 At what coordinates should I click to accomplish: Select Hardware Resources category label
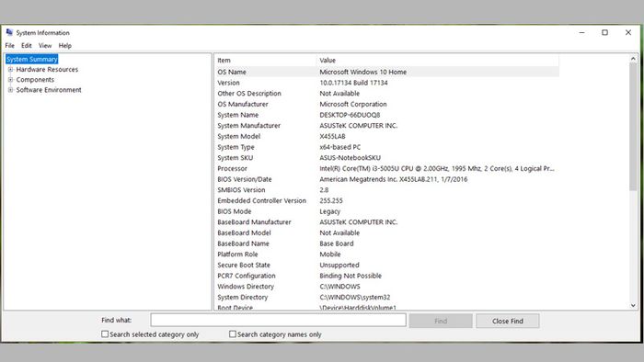click(47, 70)
